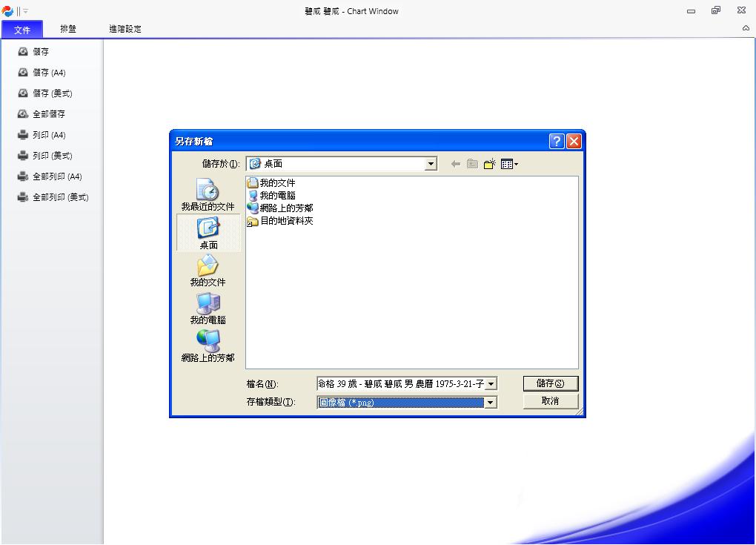Switch to the 排盤 tab
The image size is (756, 545).
pos(67,29)
